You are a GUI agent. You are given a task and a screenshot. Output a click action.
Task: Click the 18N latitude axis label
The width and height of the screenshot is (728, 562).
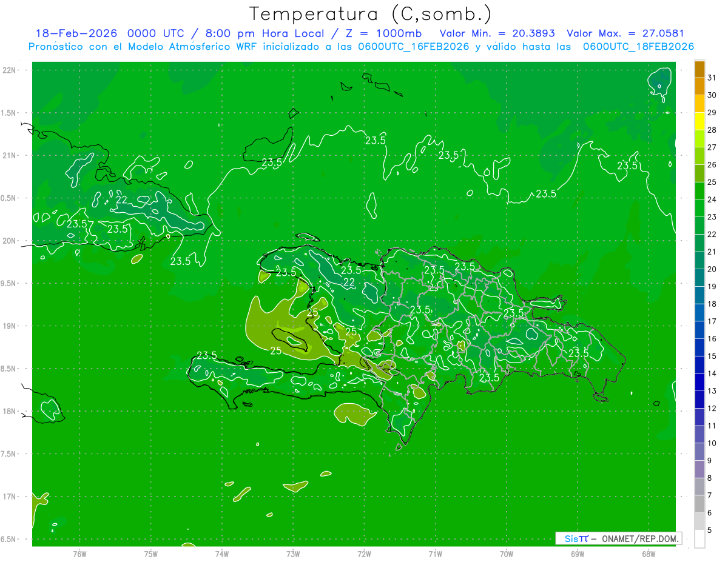pos(10,412)
